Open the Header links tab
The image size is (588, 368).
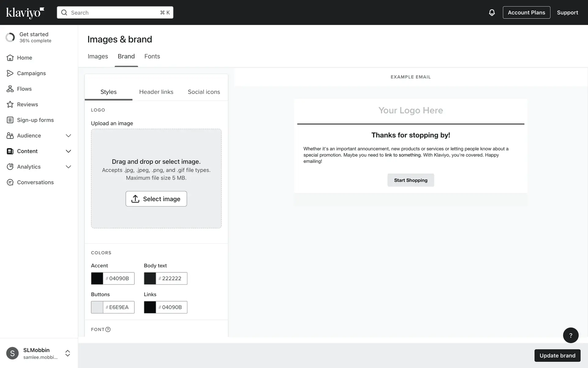[x=156, y=92]
